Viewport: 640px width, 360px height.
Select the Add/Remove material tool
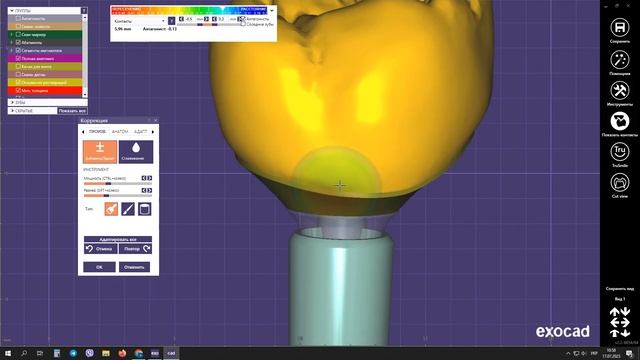(100, 152)
